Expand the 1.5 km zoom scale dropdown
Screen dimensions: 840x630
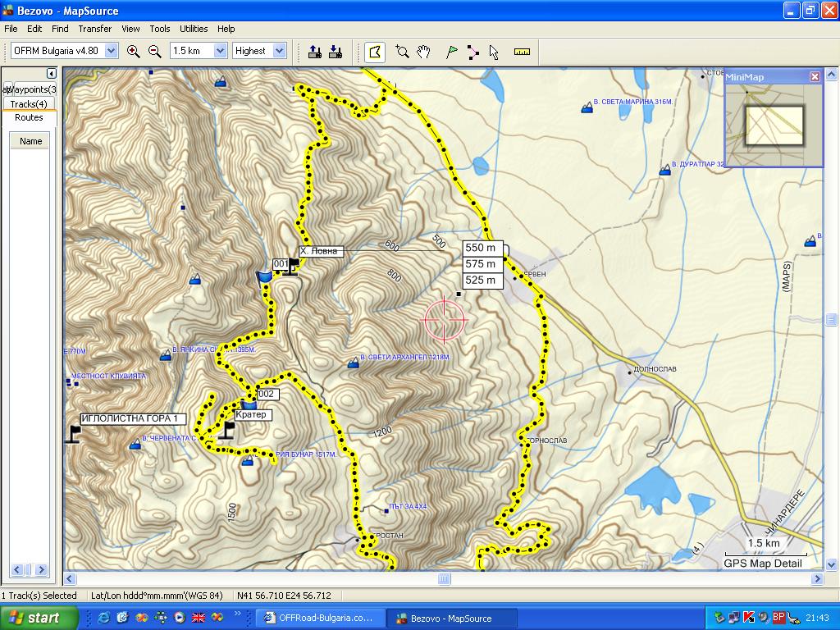(199, 51)
